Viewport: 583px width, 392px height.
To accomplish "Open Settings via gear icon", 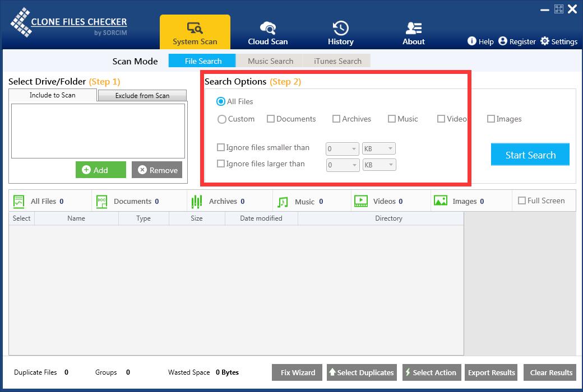I will [x=545, y=41].
